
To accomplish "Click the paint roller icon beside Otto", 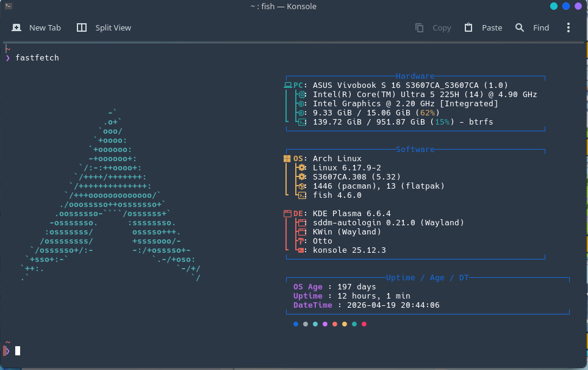I will click(301, 241).
